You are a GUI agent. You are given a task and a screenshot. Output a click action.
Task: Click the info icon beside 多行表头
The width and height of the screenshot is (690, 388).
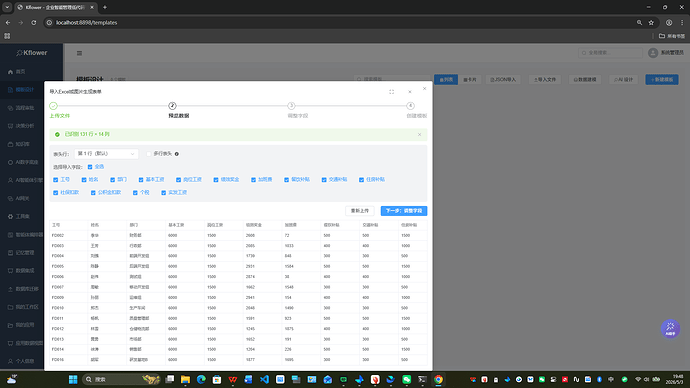point(177,154)
